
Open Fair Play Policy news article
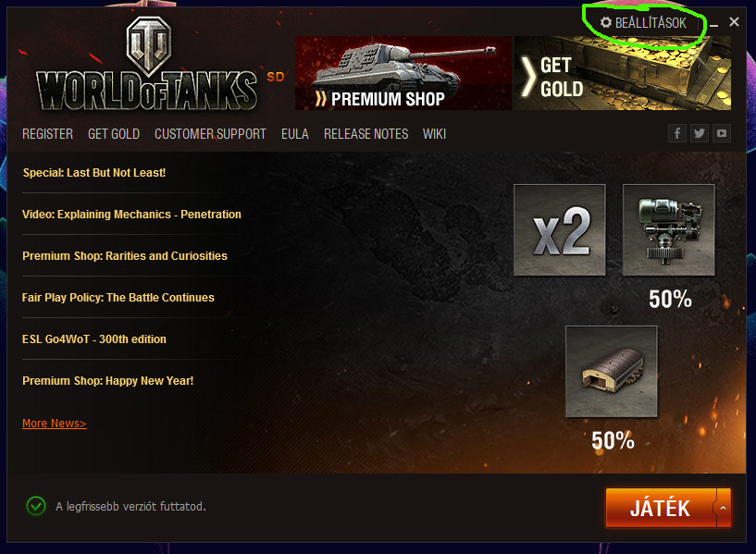(x=118, y=298)
